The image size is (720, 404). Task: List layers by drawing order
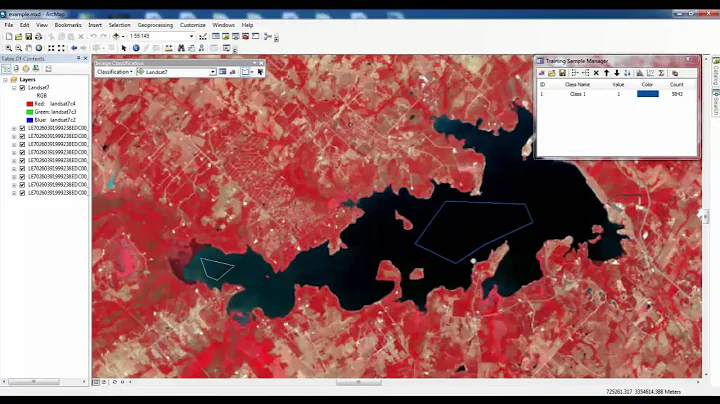click(x=6, y=69)
